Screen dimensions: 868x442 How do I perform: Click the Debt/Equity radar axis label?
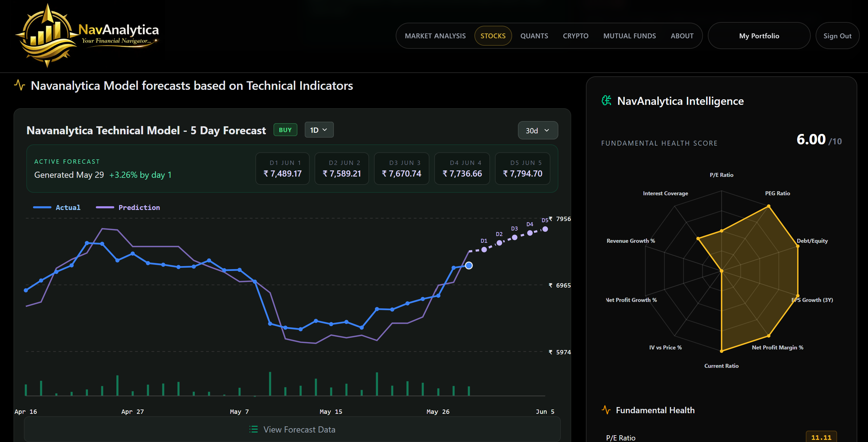pos(812,241)
